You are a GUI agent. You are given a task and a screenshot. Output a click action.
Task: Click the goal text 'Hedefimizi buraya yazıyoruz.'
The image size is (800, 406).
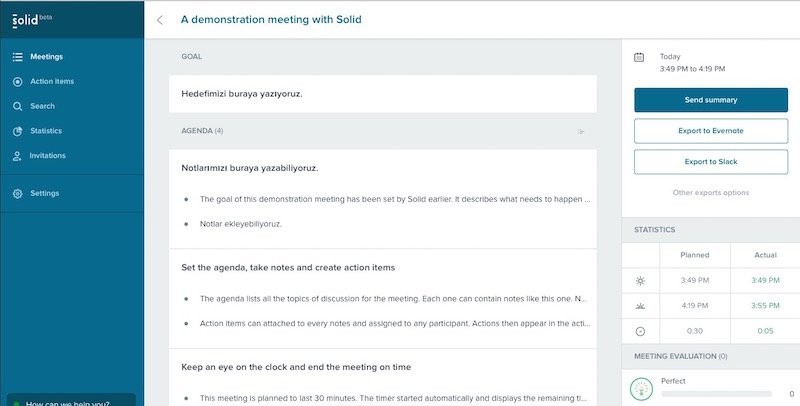pyautogui.click(x=242, y=94)
